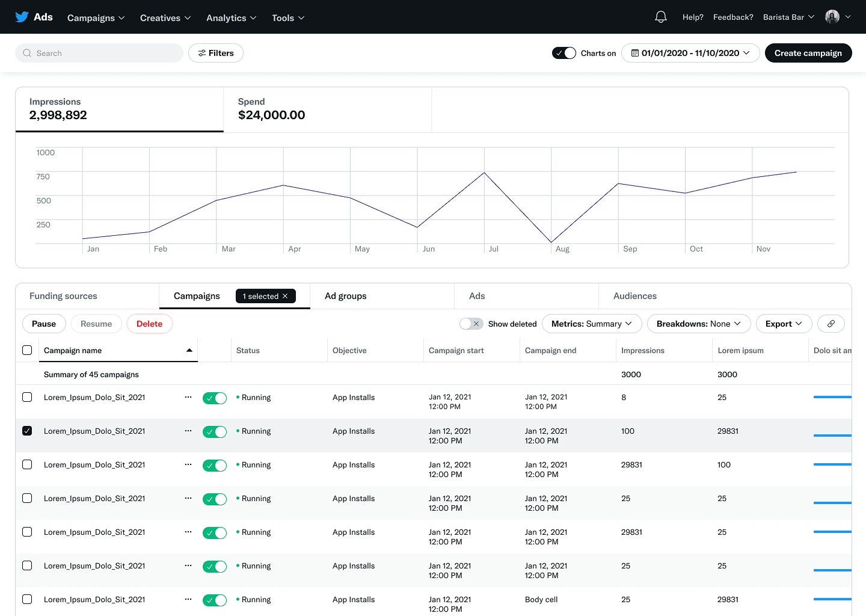
Task: Click the Twitter bird logo
Action: click(x=22, y=16)
